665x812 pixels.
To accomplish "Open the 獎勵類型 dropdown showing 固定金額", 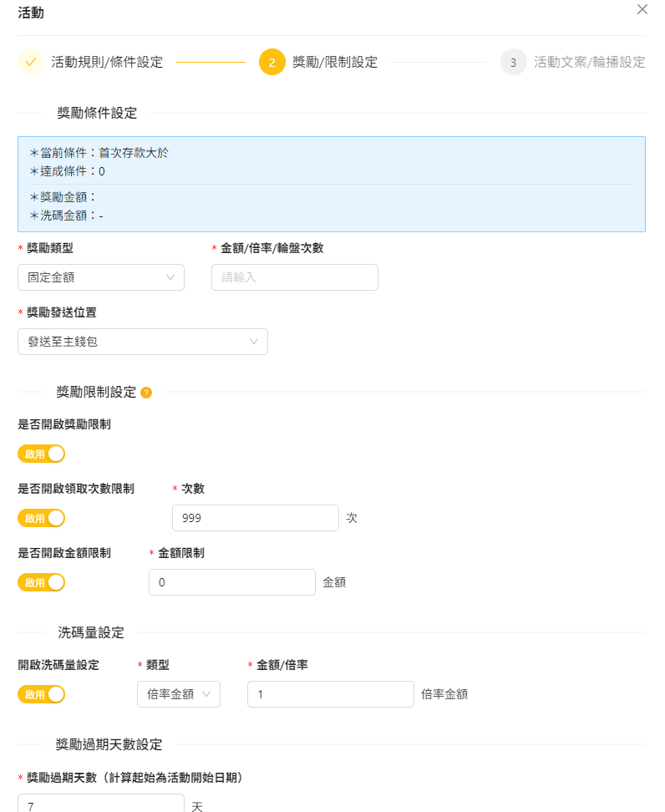I will pyautogui.click(x=100, y=277).
